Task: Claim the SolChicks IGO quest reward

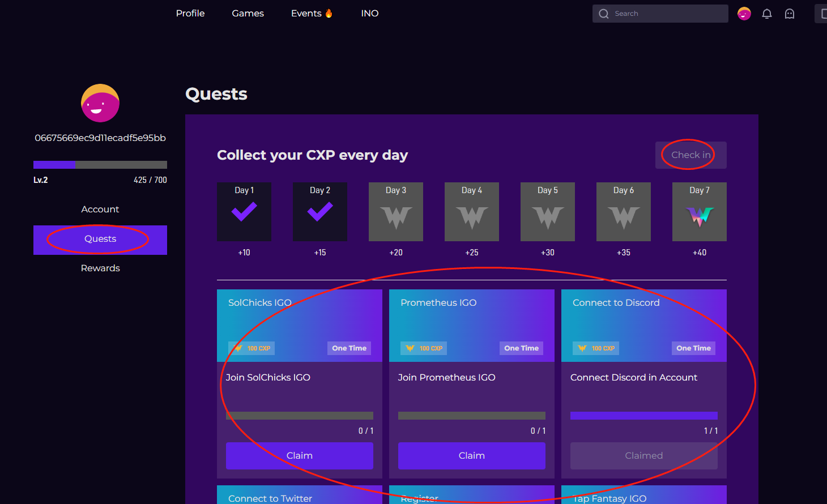Action: click(x=300, y=456)
